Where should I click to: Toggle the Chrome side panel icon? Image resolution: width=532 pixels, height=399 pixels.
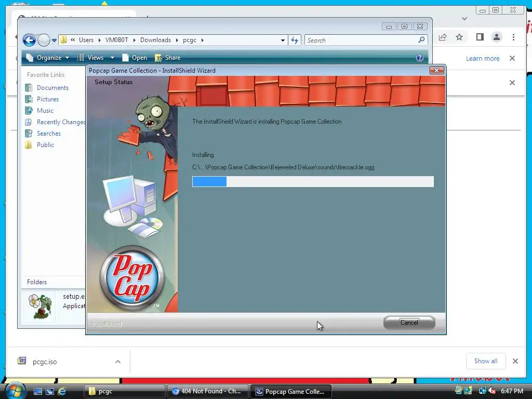point(480,37)
